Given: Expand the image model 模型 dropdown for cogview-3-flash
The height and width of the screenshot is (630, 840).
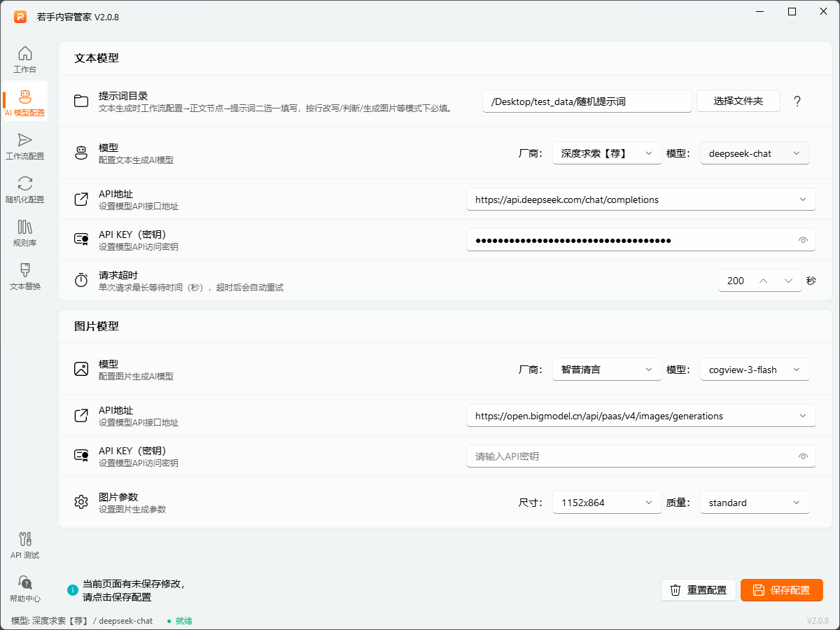Looking at the screenshot, I should 755,369.
